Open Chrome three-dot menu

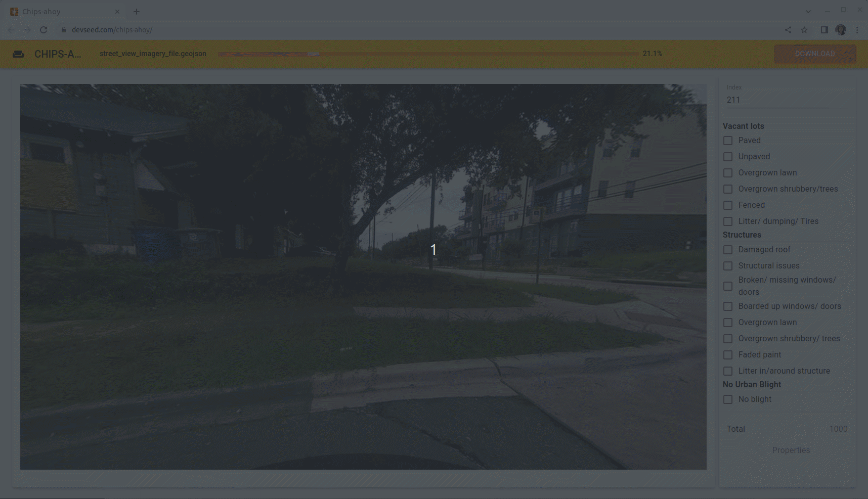tap(857, 30)
